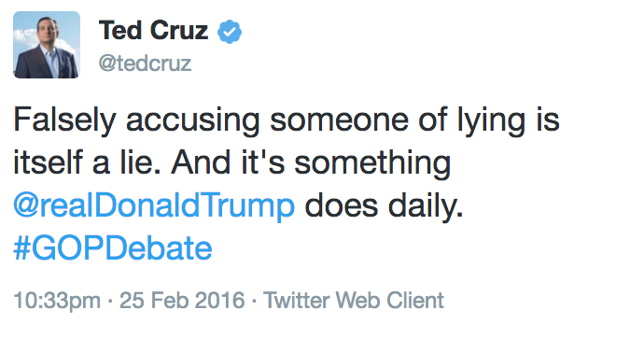Open the @realDonaldTrump mention link
This screenshot has height=338, width=644.
click(x=154, y=205)
